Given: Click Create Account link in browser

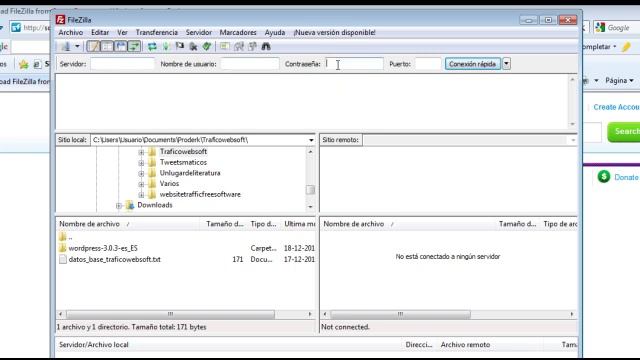Looking at the screenshot, I should coord(616,107).
